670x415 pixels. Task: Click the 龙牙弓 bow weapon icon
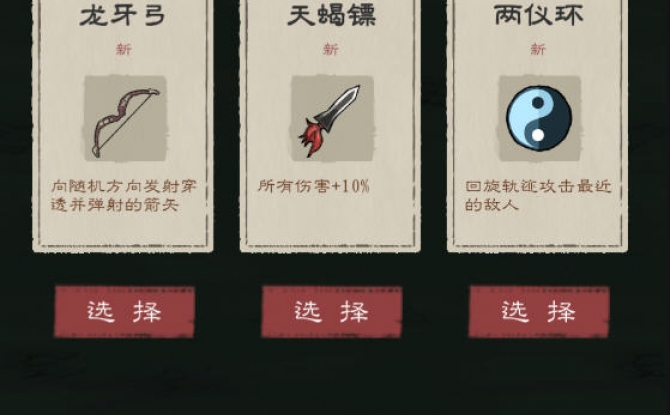coord(125,118)
